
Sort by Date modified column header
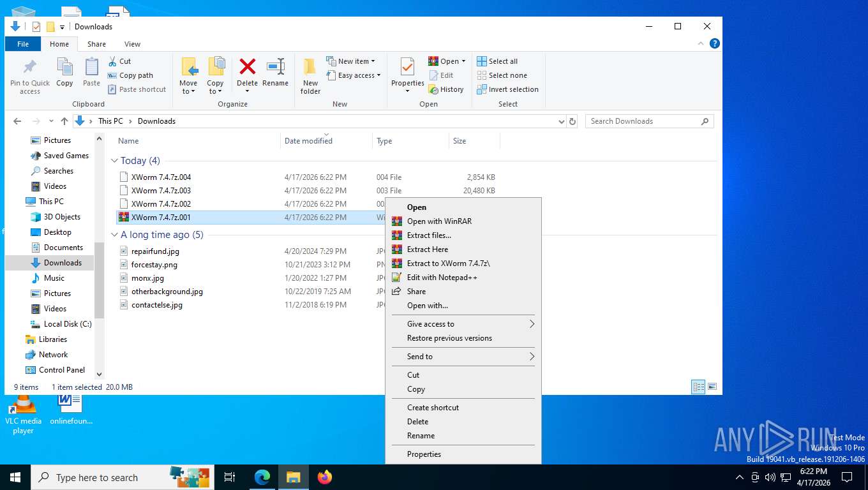(x=308, y=141)
